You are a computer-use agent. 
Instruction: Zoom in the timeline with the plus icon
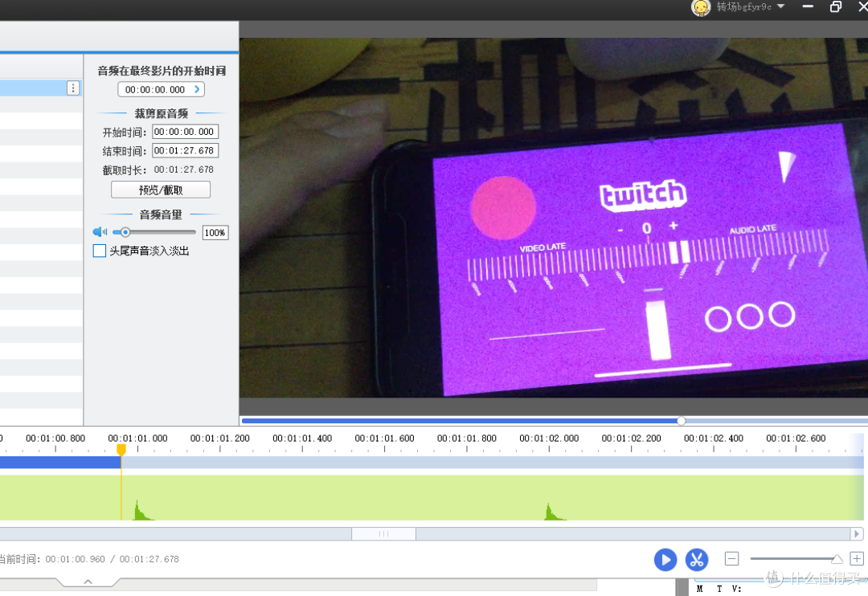coord(857,559)
